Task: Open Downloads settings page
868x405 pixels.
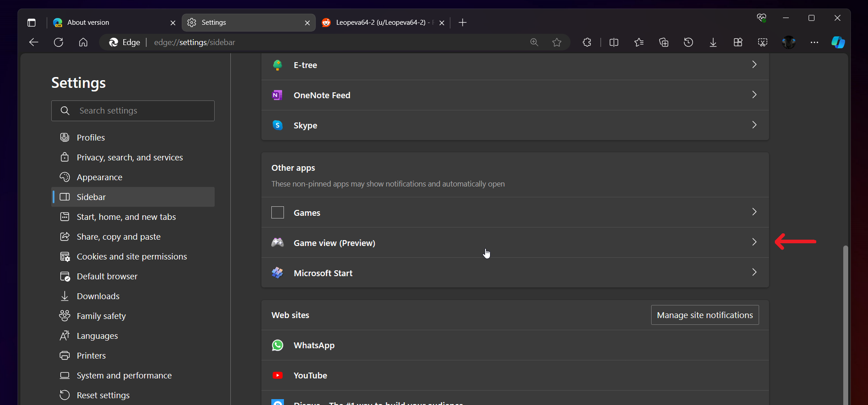Action: pyautogui.click(x=133, y=296)
